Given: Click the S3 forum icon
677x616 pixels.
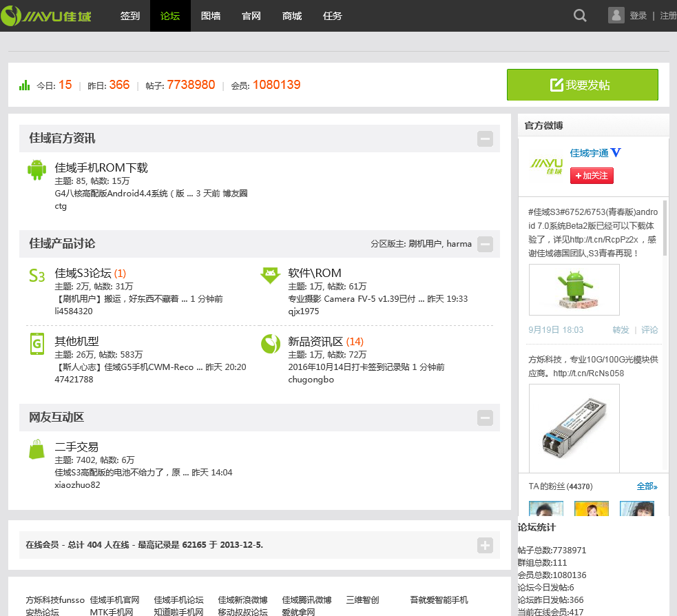Looking at the screenshot, I should tap(37, 275).
